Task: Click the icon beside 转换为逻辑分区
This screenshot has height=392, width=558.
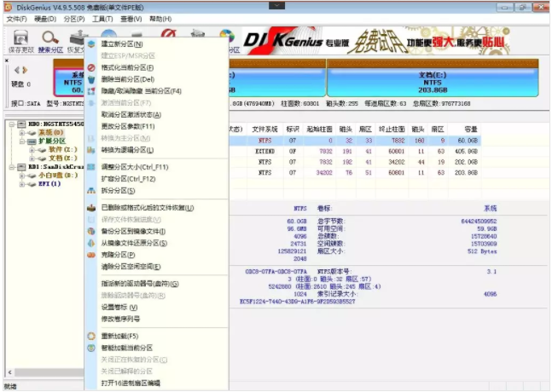Action: 91,150
